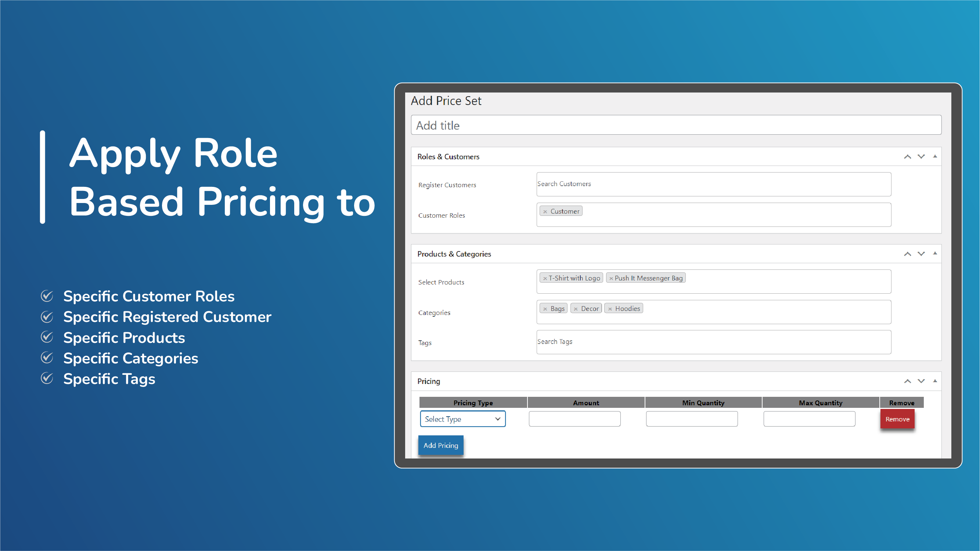
Task: Move Pricing panel down
Action: (x=921, y=381)
